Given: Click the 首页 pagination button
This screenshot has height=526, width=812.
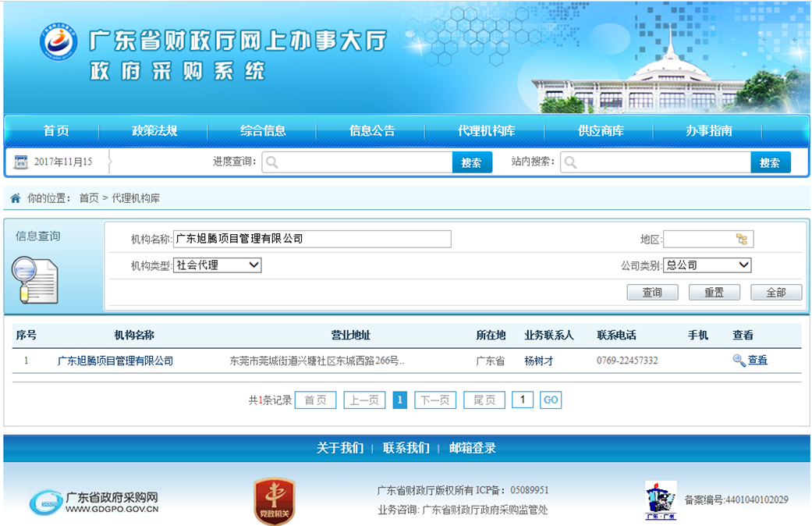Looking at the screenshot, I should pos(315,400).
